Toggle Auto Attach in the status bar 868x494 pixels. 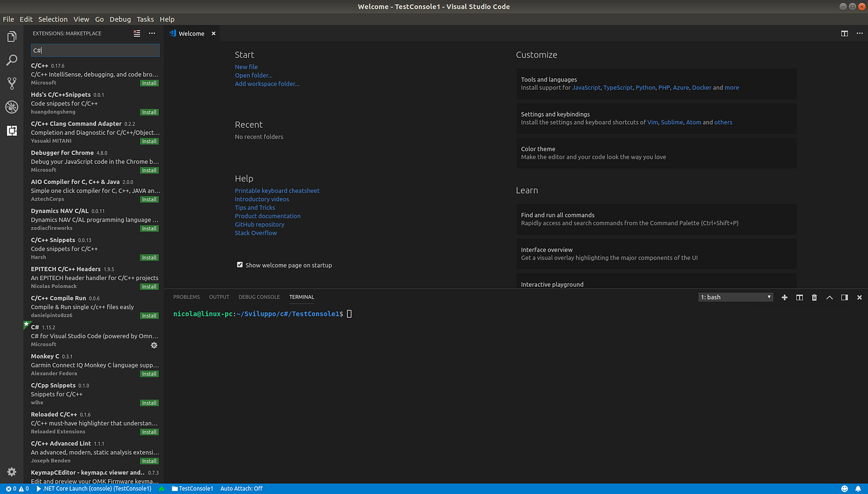tap(241, 488)
